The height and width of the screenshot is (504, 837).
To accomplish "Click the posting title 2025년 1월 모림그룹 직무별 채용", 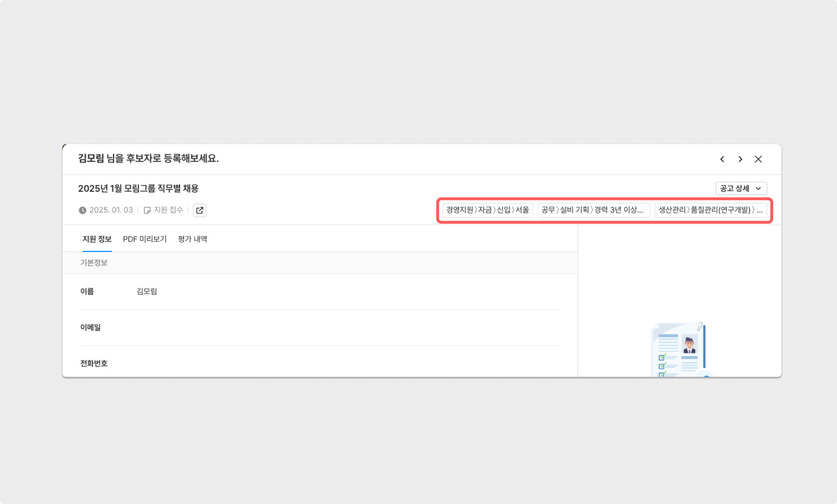I will (x=138, y=189).
